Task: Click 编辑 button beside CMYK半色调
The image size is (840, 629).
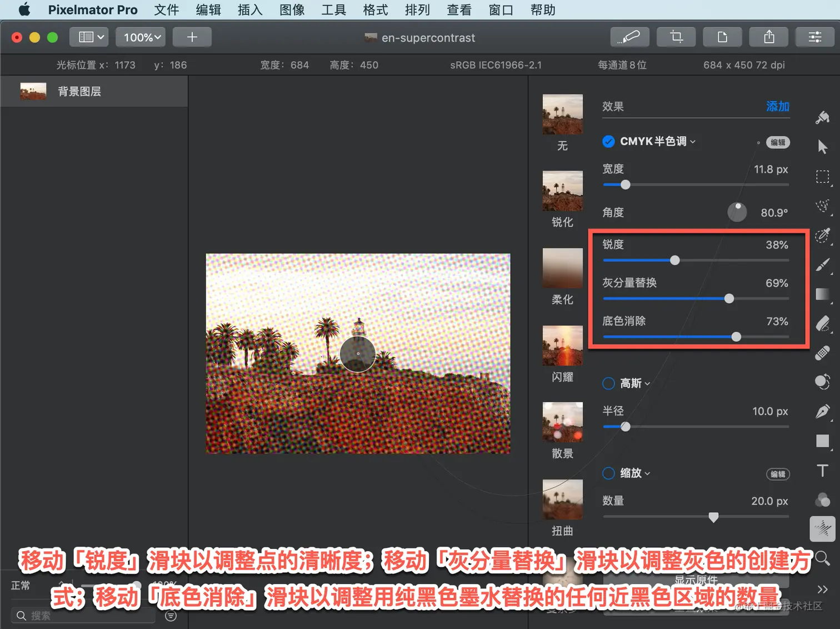Action: [778, 142]
